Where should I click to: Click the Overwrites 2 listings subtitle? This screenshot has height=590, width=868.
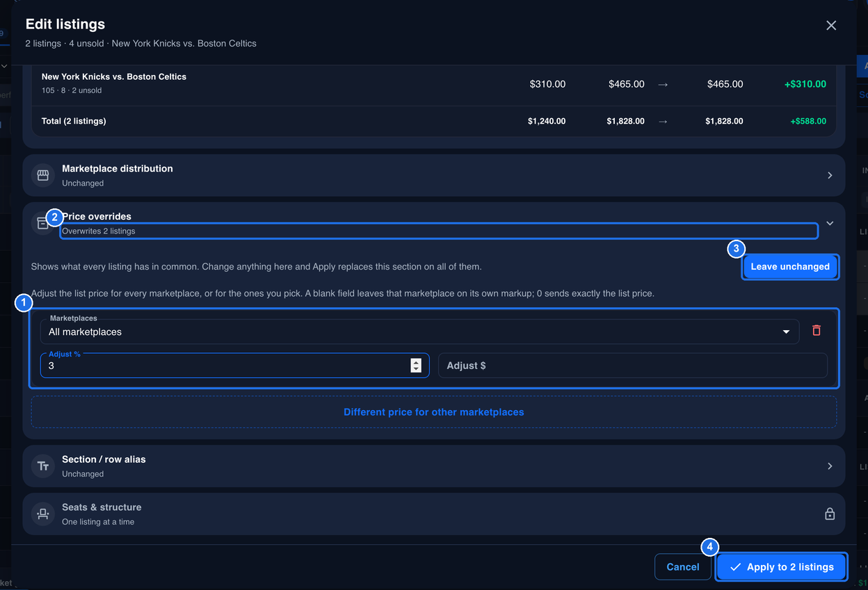[99, 231]
